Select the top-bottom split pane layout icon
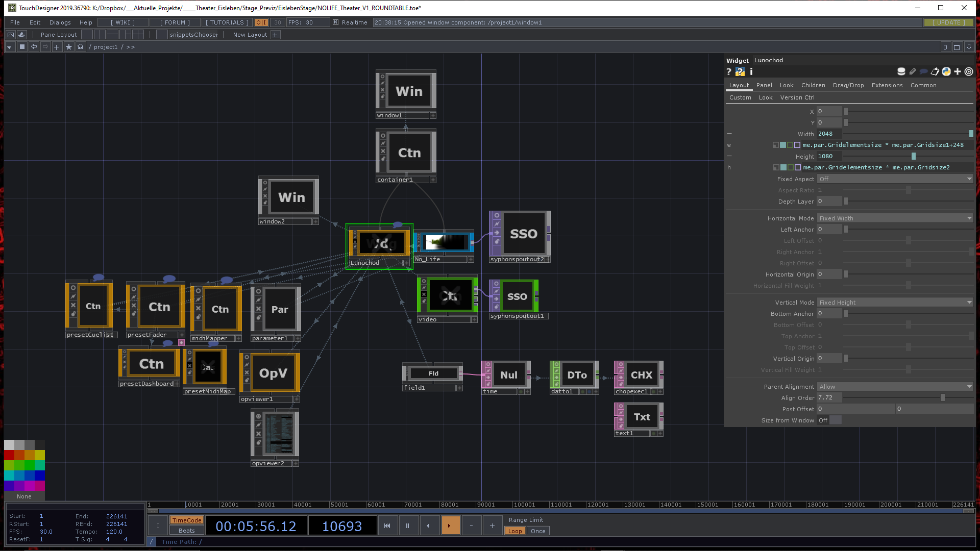This screenshot has width=980, height=551. click(x=113, y=35)
